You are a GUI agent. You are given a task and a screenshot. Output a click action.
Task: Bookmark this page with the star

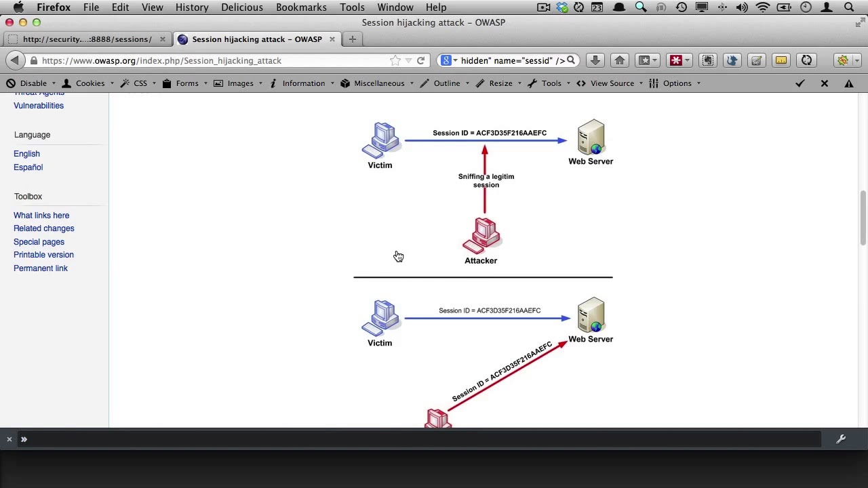(x=395, y=60)
